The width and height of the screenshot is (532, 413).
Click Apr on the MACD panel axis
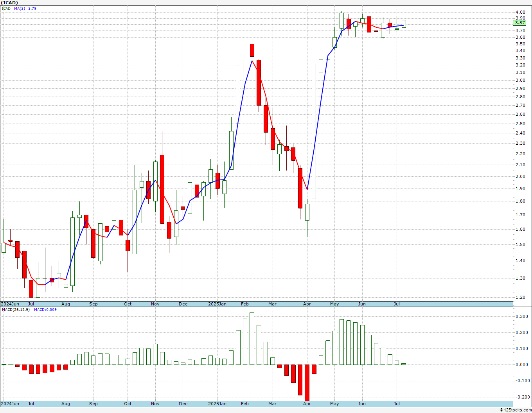click(x=307, y=404)
